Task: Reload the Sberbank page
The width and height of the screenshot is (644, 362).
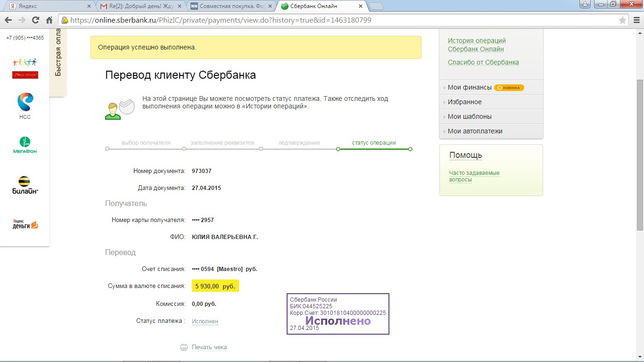Action: coord(35,20)
